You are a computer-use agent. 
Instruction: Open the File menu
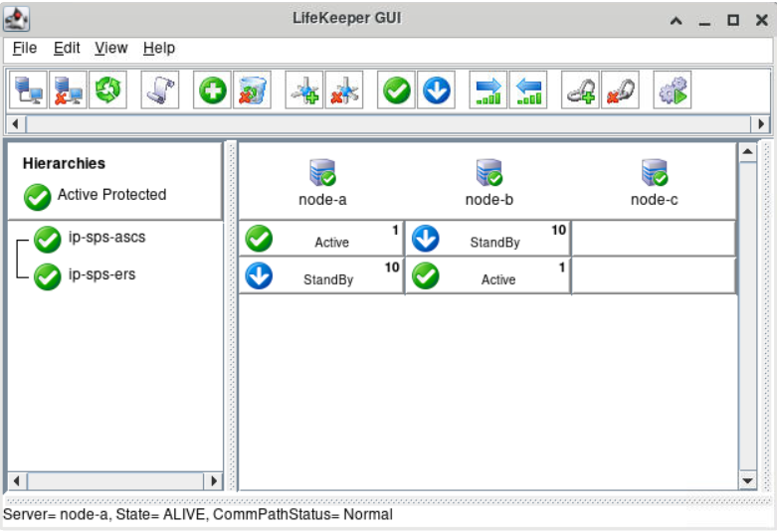click(25, 48)
